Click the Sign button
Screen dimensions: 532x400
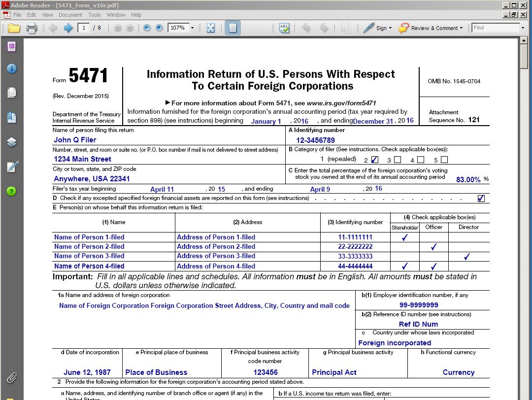click(x=377, y=28)
